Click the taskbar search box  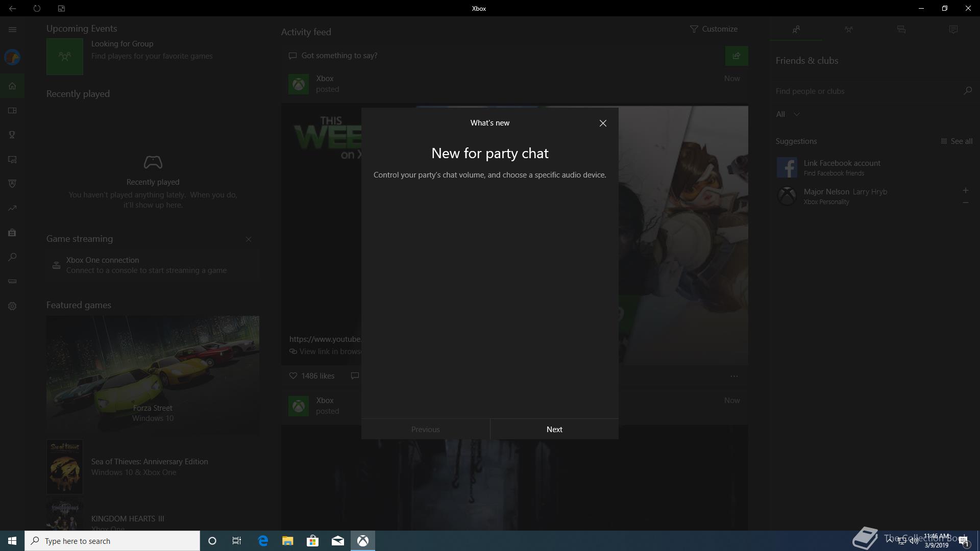click(112, 541)
